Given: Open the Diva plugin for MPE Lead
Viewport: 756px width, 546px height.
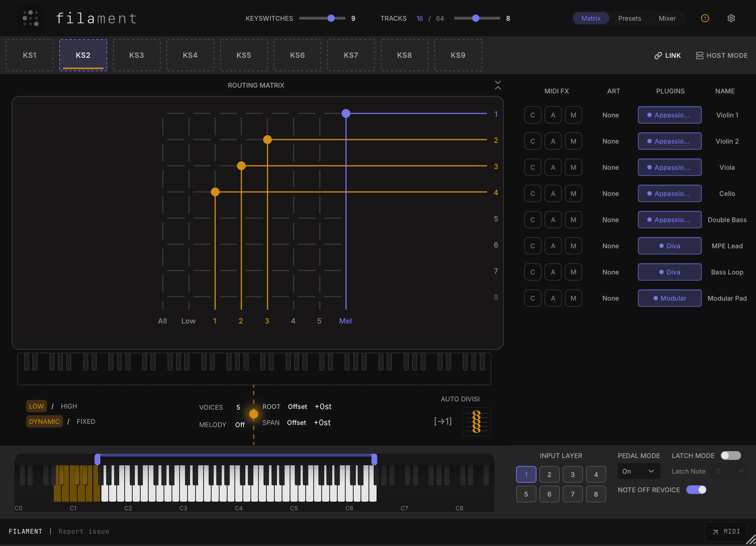Looking at the screenshot, I should [669, 246].
